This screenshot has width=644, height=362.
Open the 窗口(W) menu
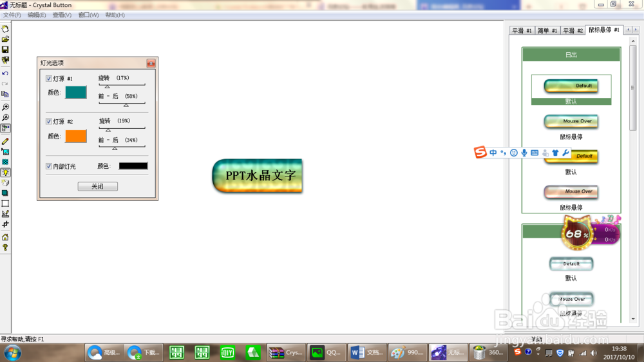88,15
